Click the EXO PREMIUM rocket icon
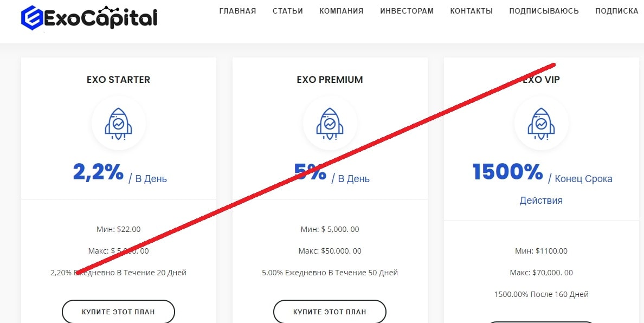This screenshot has width=644, height=323. click(330, 124)
